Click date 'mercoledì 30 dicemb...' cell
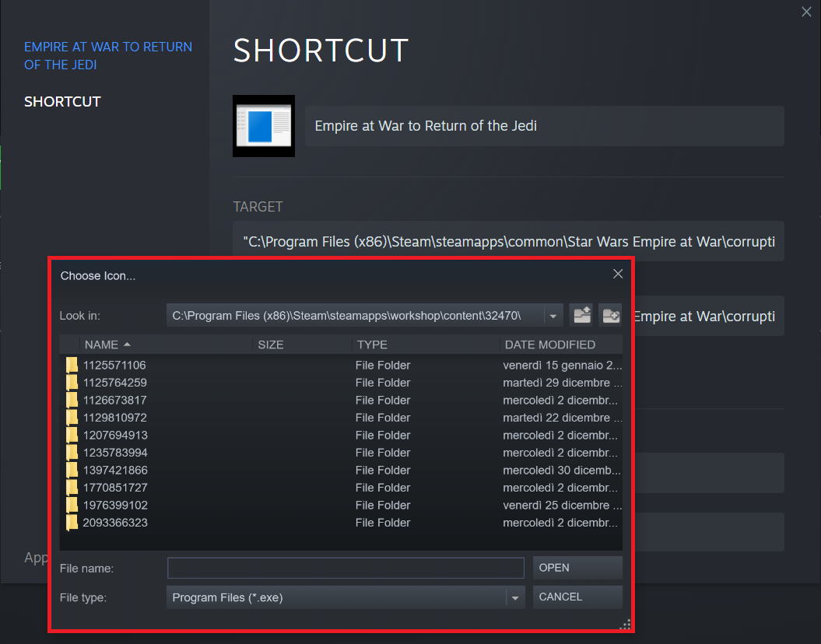The image size is (821, 644). 561,471
